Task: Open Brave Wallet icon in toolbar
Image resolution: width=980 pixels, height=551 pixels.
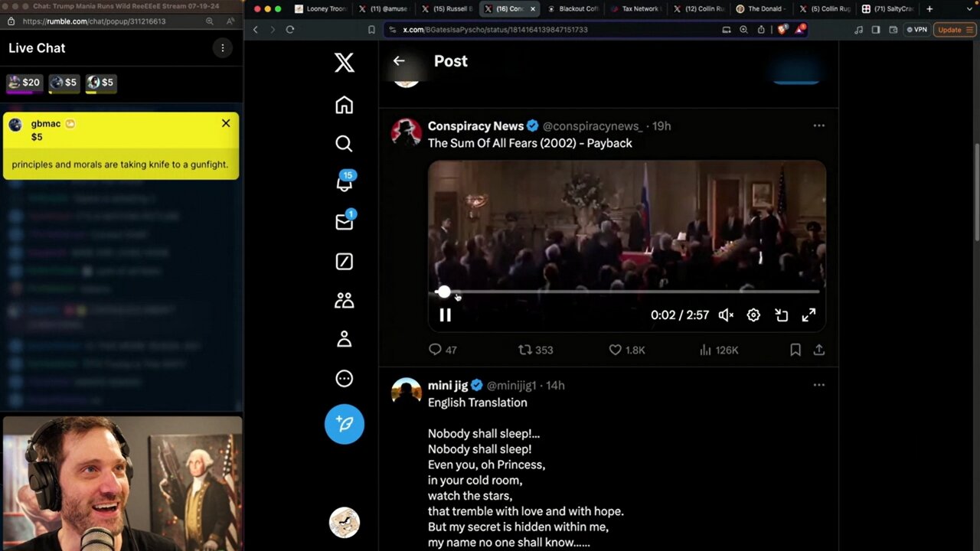Action: (x=893, y=30)
